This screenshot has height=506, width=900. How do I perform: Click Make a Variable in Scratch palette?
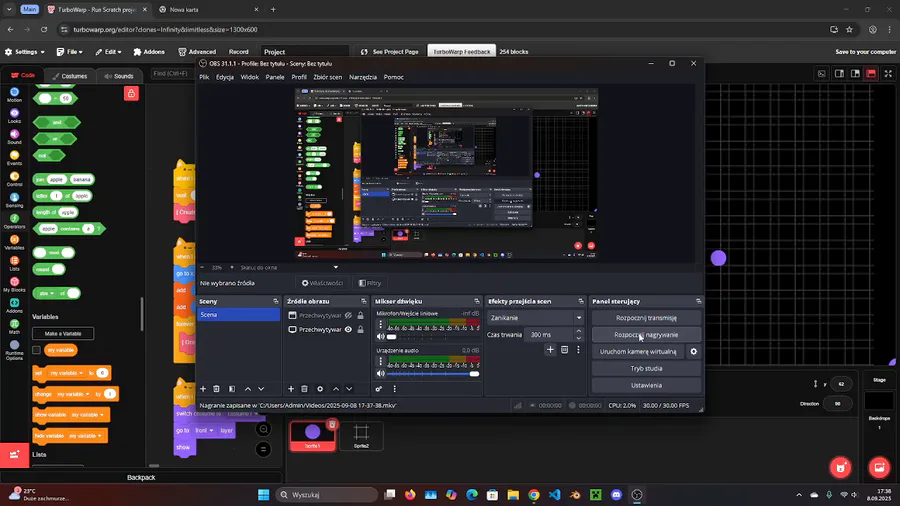63,333
